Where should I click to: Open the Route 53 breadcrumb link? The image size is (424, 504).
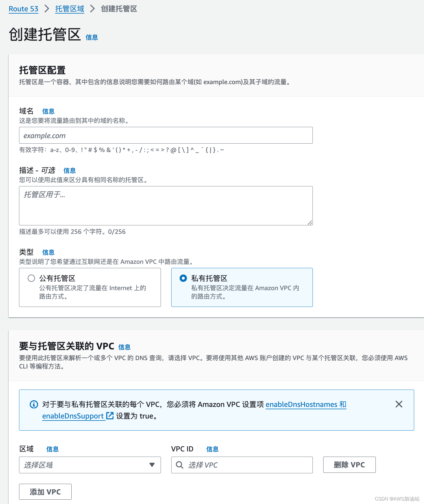[x=23, y=9]
